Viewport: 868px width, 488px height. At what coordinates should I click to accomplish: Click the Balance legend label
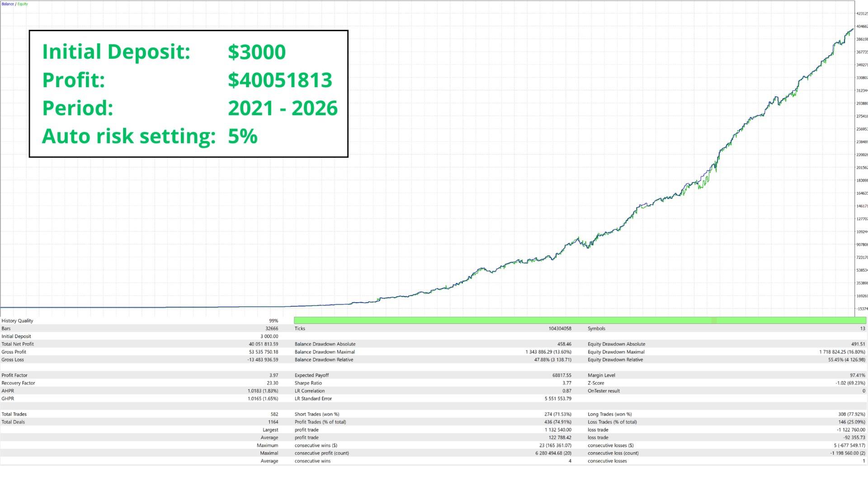click(8, 4)
